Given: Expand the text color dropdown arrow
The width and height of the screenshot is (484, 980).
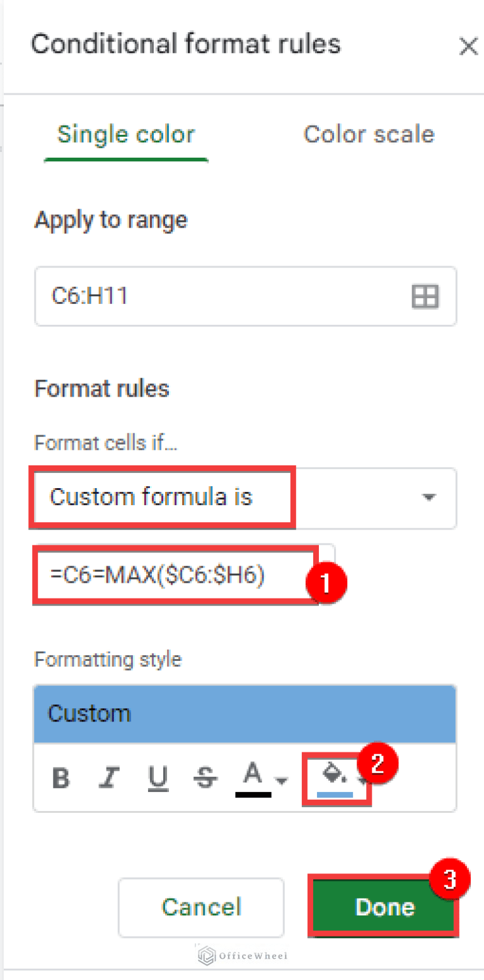Looking at the screenshot, I should (282, 781).
